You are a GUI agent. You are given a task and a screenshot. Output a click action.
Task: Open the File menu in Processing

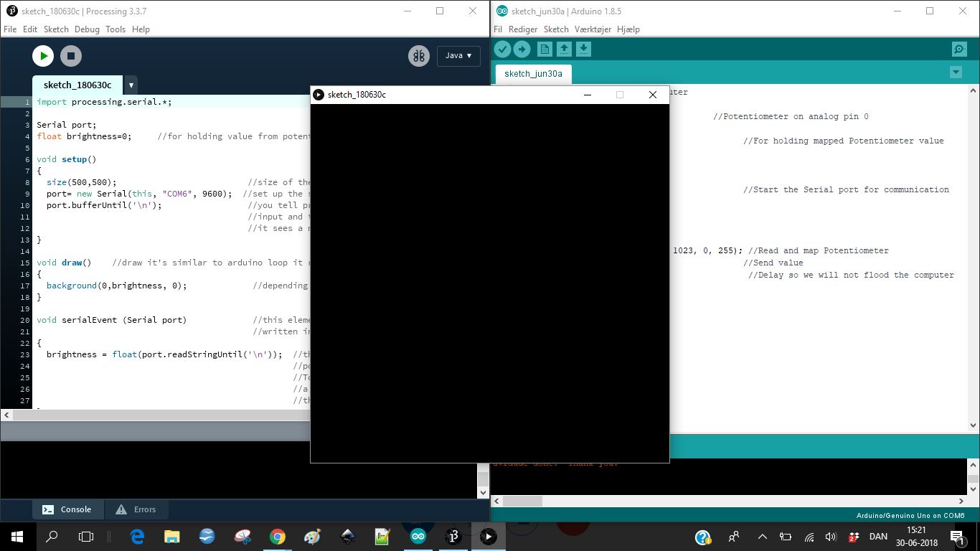click(x=10, y=29)
